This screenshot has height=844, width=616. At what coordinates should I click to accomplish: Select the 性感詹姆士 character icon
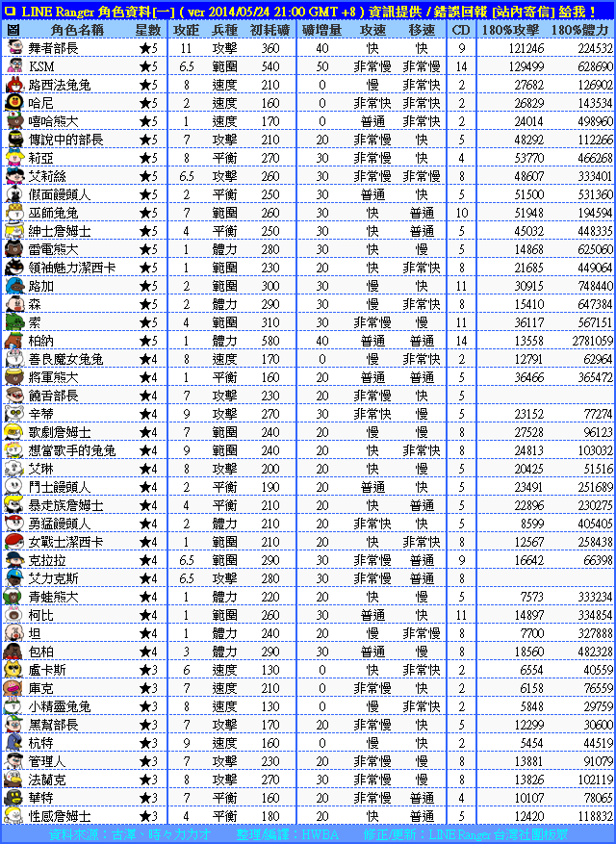coord(13,816)
